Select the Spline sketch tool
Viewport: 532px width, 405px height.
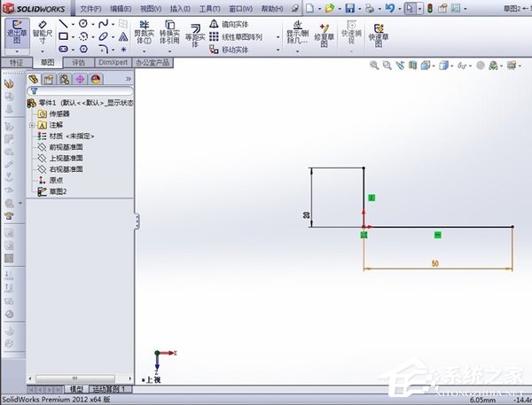pyautogui.click(x=103, y=23)
